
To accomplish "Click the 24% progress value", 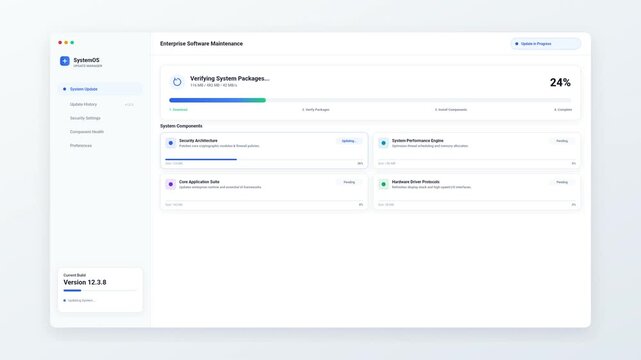I will point(560,83).
